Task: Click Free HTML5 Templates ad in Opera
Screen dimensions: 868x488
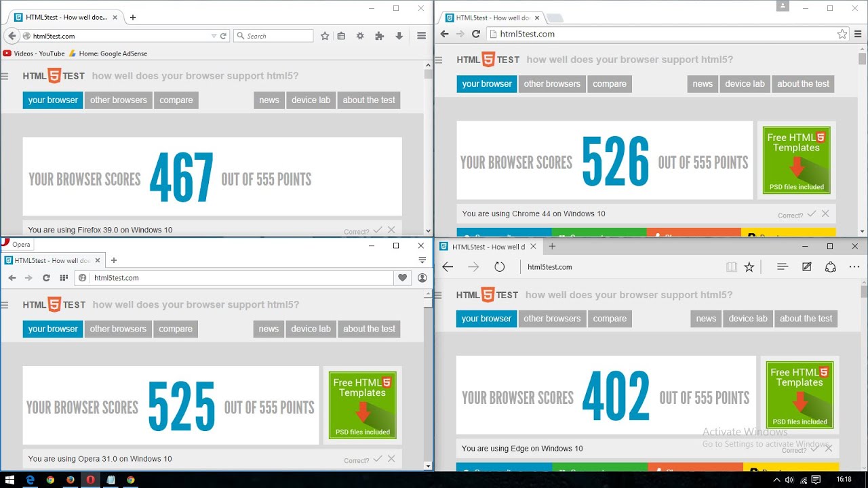Action: pyautogui.click(x=363, y=405)
